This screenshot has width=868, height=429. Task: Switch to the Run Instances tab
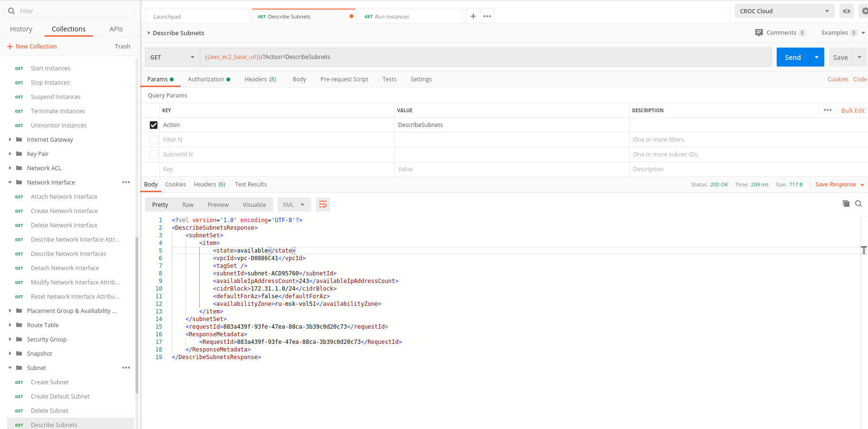[x=410, y=16]
